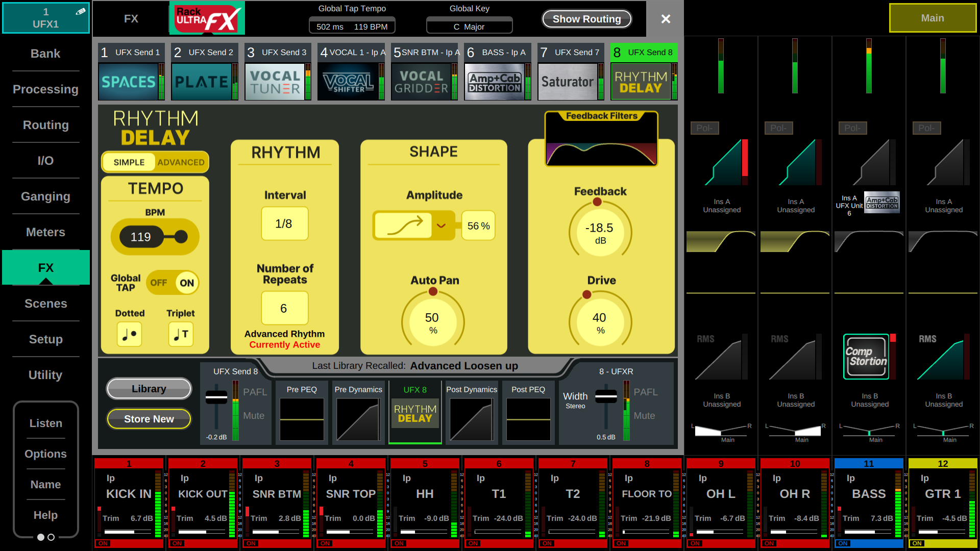Open the Global Key C Major selector

469,27
